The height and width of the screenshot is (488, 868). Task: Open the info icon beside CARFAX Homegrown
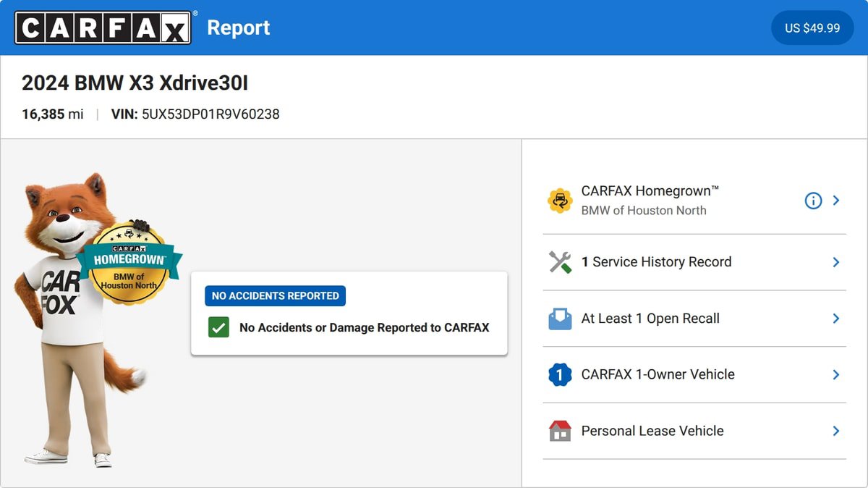[813, 201]
